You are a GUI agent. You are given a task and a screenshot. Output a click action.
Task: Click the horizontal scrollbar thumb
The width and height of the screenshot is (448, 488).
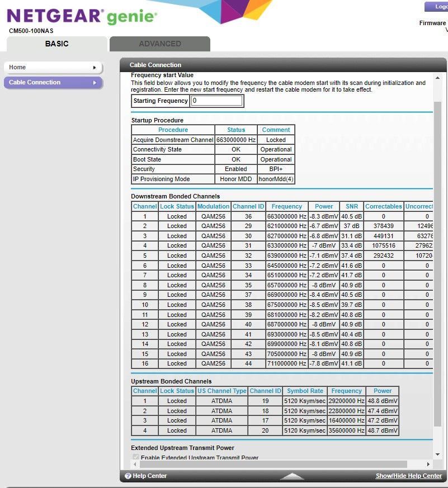point(273,464)
